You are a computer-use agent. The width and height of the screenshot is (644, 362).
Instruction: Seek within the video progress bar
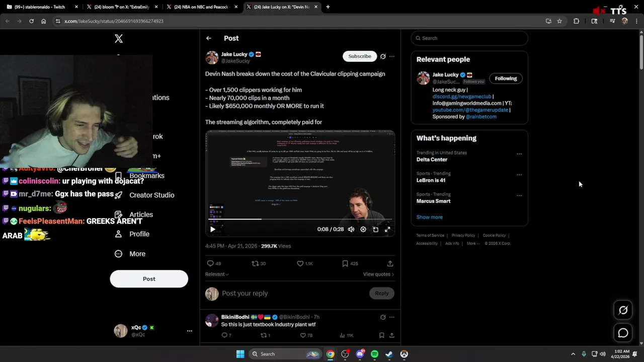pos(300,219)
